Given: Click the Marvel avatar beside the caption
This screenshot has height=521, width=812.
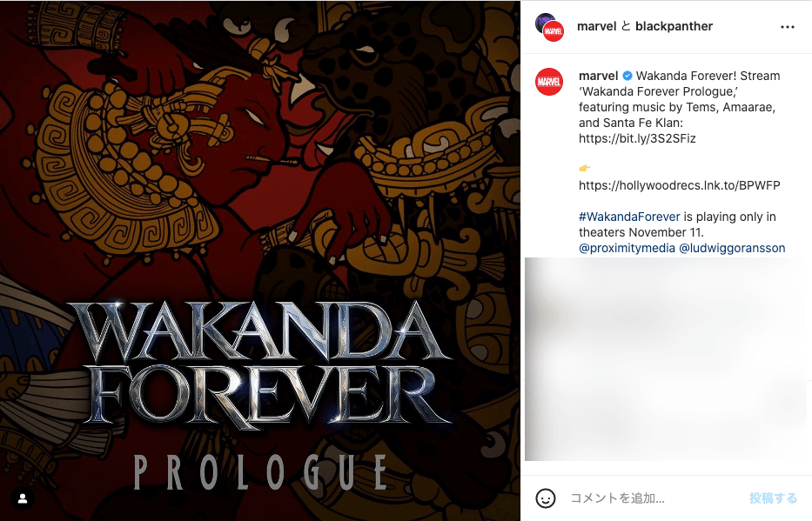Looking at the screenshot, I should 549,82.
